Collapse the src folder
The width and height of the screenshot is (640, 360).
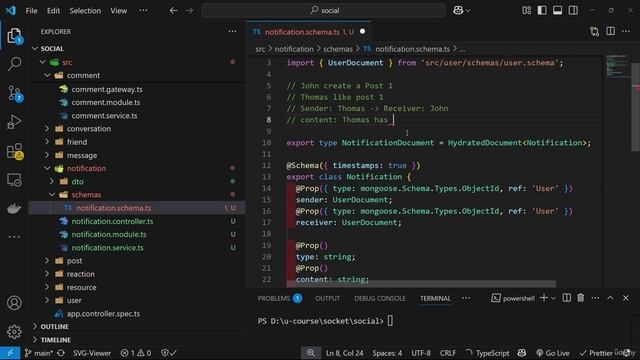click(x=43, y=62)
